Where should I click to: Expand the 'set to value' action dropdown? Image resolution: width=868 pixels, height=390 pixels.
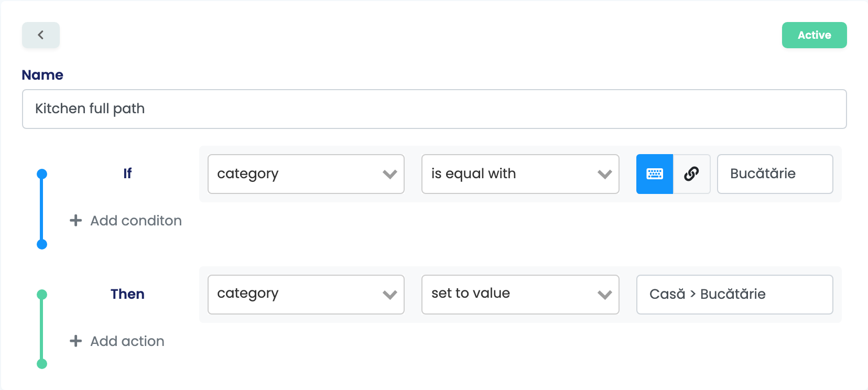520,295
